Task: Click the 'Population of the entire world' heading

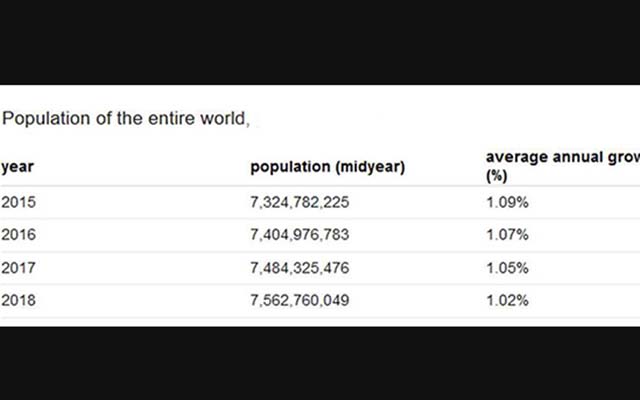Action: (126, 119)
